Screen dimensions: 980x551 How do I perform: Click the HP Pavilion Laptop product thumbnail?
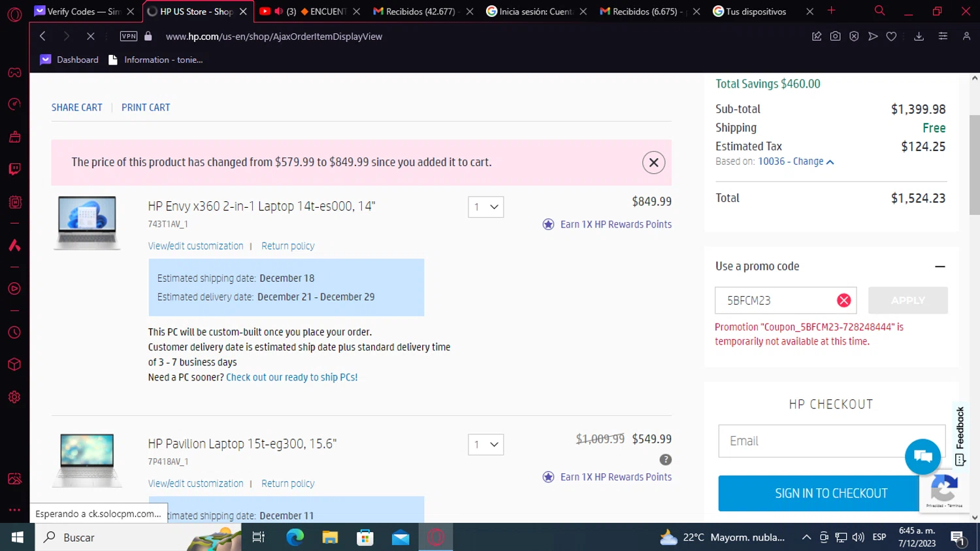pyautogui.click(x=87, y=459)
